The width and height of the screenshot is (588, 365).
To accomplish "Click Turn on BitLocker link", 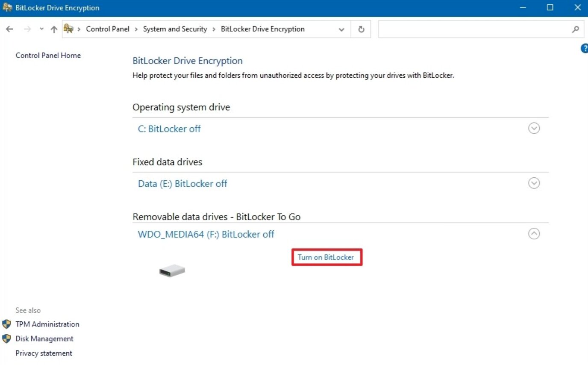I will point(326,257).
